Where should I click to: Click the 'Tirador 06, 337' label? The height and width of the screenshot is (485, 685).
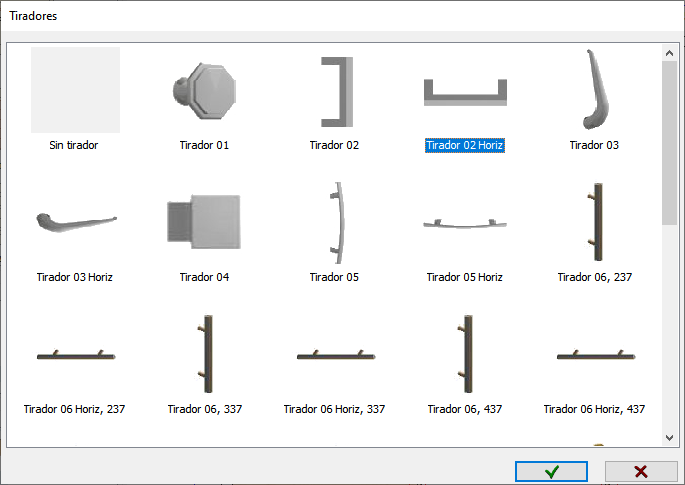click(205, 409)
